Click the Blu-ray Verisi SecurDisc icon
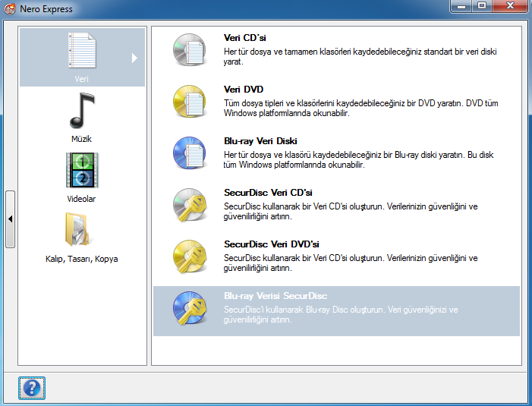Viewport: 532px width, 406px height. [x=187, y=308]
